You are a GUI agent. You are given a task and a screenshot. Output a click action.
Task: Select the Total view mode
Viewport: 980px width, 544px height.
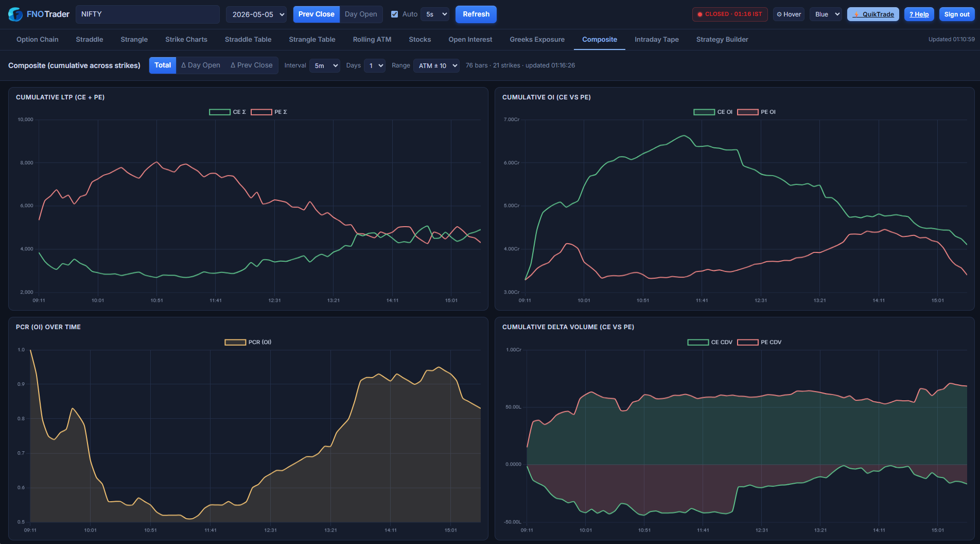tap(163, 65)
